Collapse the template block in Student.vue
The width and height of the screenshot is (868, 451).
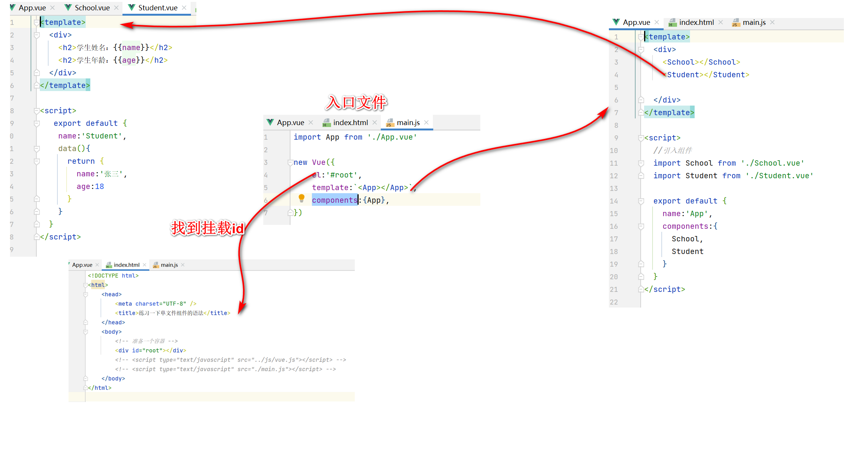(37, 22)
